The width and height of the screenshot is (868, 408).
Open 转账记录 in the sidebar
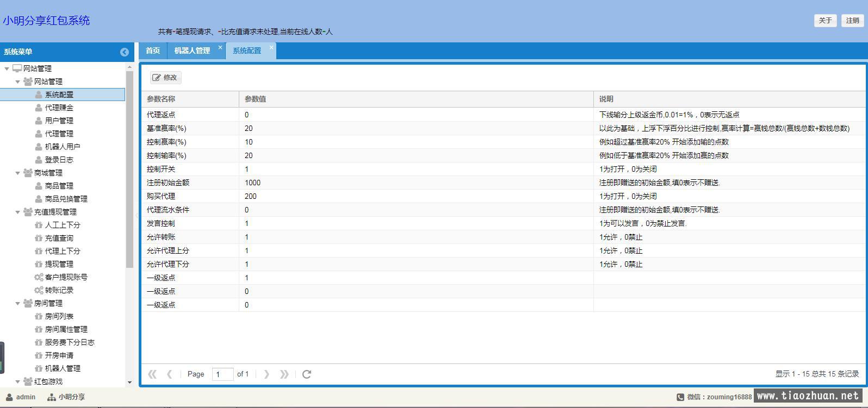59,290
